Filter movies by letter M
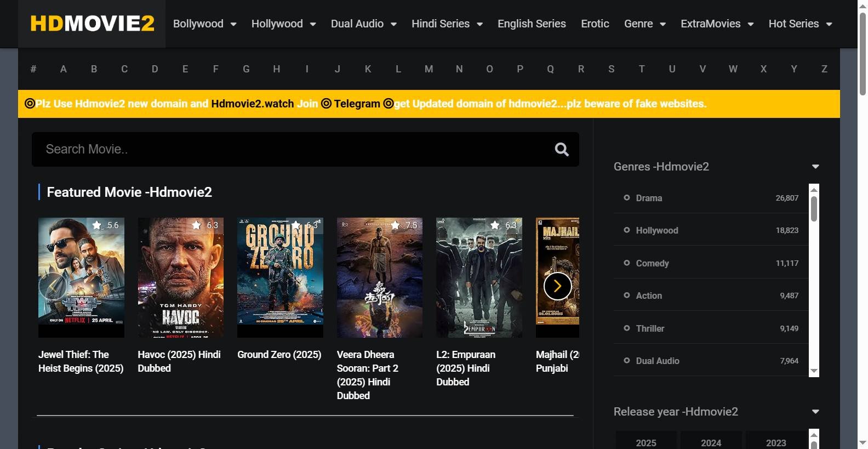This screenshot has height=449, width=868. pos(429,69)
